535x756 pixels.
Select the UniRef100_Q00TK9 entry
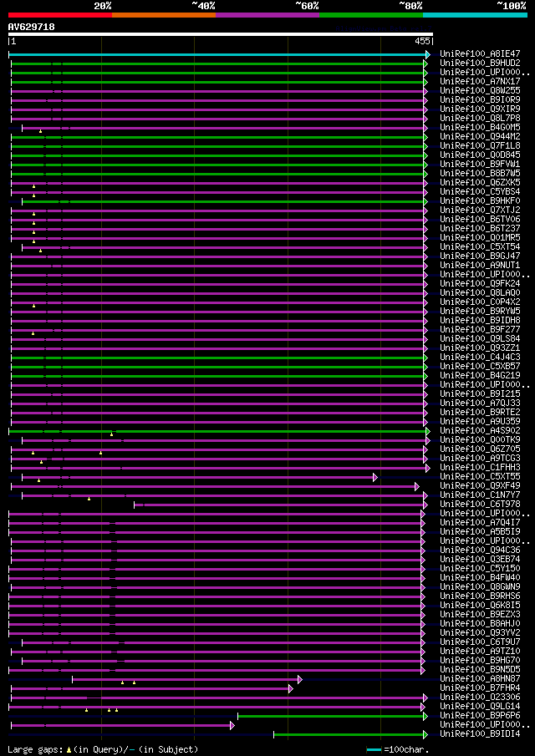click(480, 440)
